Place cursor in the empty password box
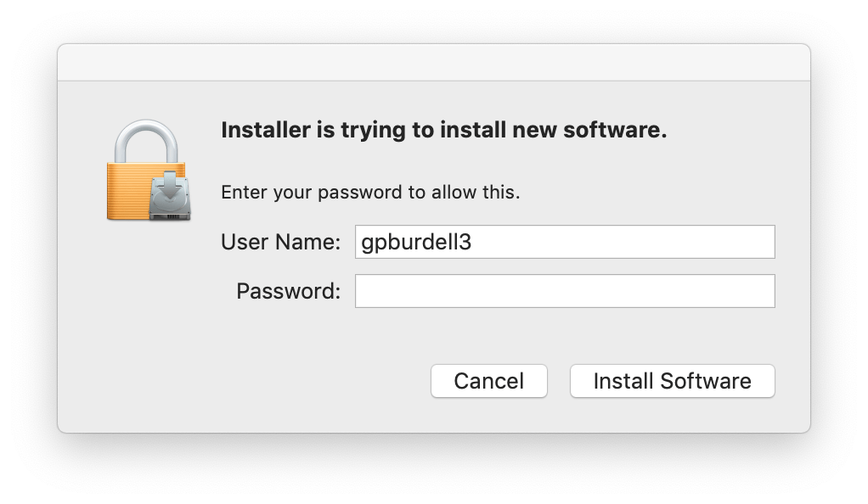868x504 pixels. (x=564, y=290)
